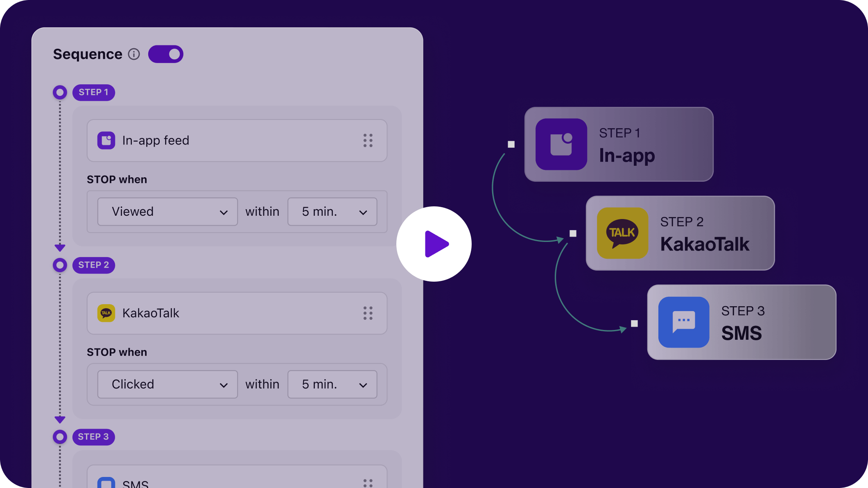This screenshot has width=868, height=488.
Task: Click the In-app feed channel icon
Action: (106, 140)
